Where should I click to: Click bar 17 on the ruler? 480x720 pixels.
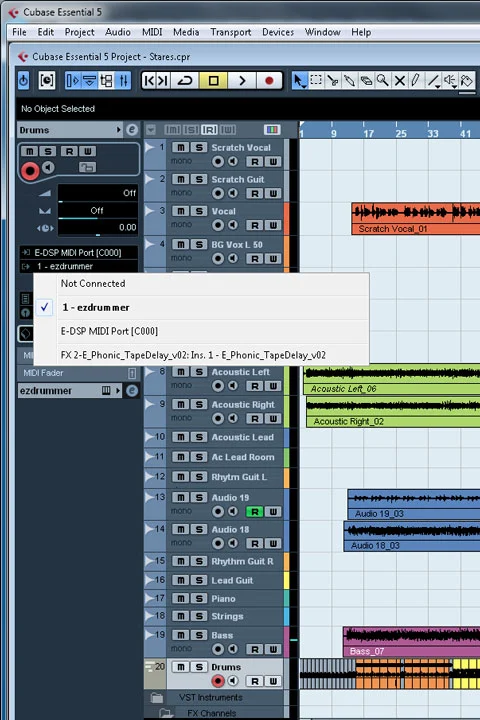[x=368, y=134]
